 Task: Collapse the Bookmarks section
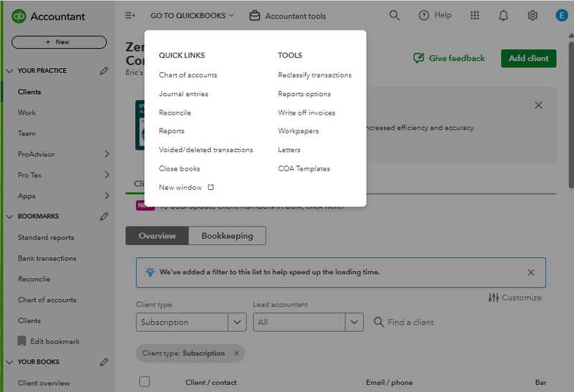(9, 216)
